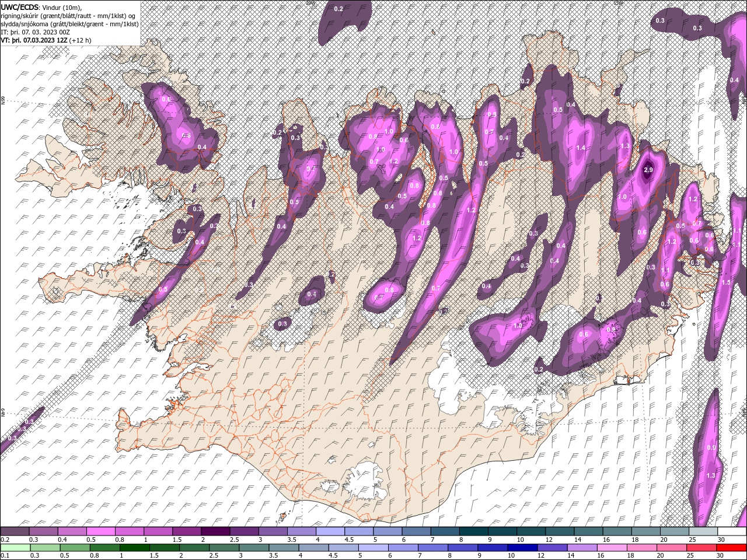Click the 1.4 snowfall value on the map
The height and width of the screenshot is (560, 747).
(581, 148)
